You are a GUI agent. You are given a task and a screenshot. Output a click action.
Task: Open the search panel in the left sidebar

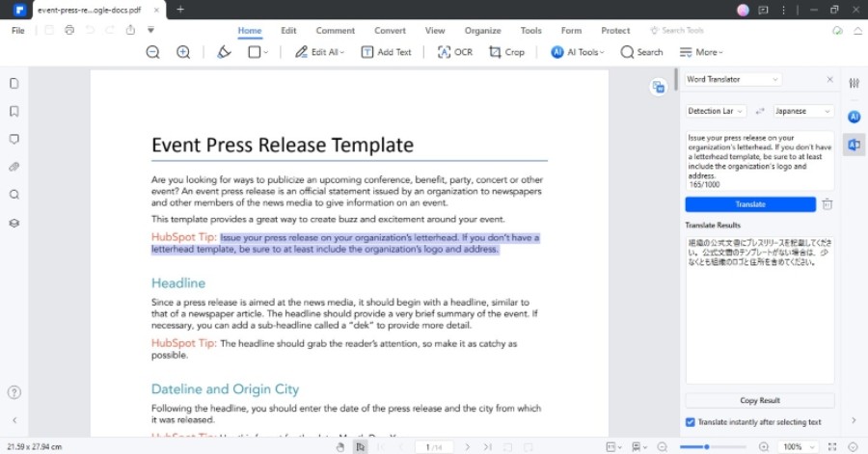pyautogui.click(x=14, y=195)
